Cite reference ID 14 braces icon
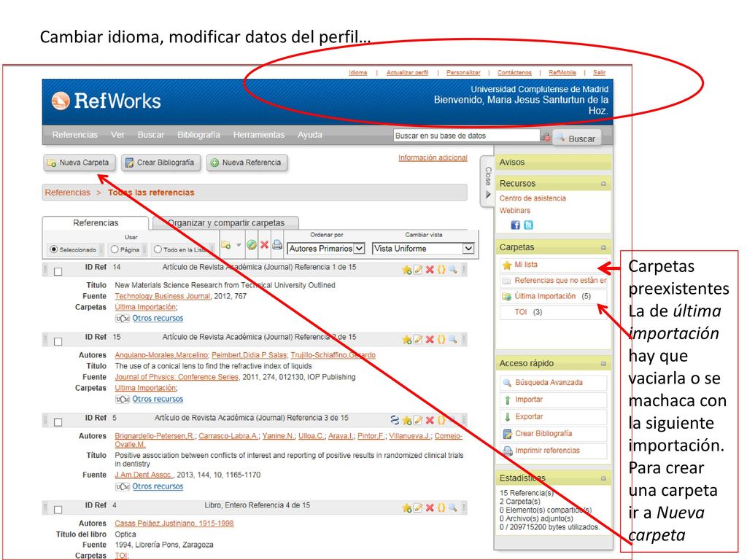The width and height of the screenshot is (747, 560). [441, 270]
